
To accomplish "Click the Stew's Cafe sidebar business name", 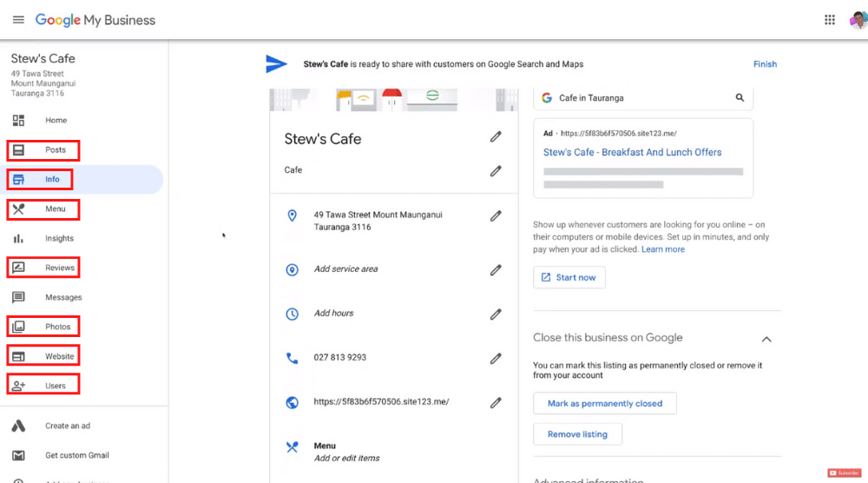I will (x=43, y=59).
